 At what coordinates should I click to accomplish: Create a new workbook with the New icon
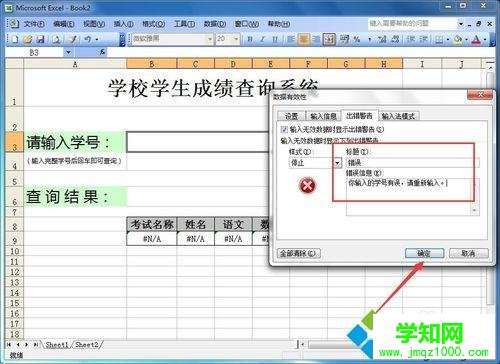point(15,40)
